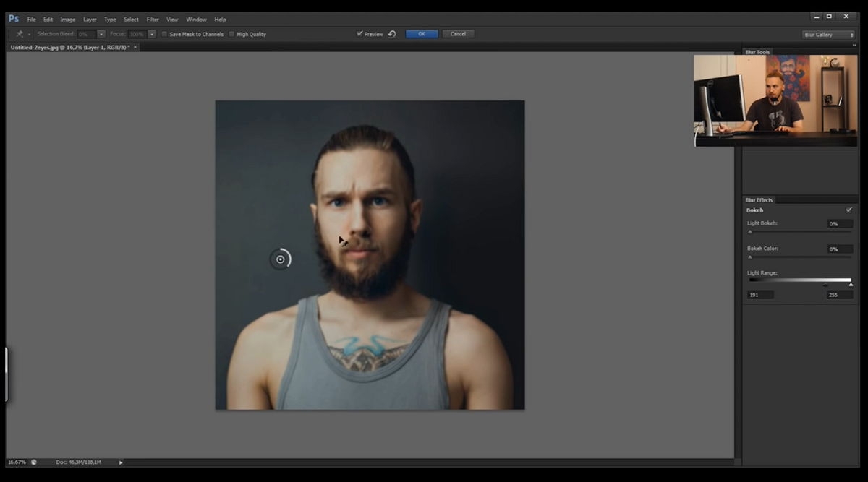The width and height of the screenshot is (868, 482).
Task: Open the status bar Doc info arrow
Action: pyautogui.click(x=121, y=462)
